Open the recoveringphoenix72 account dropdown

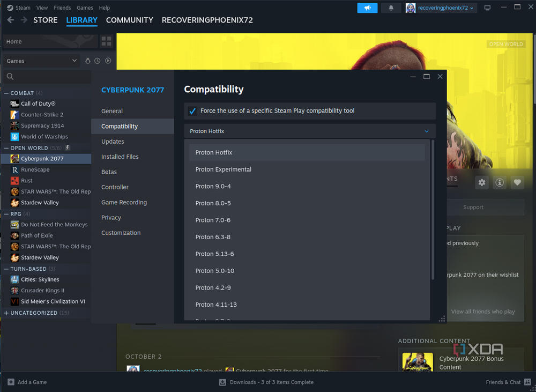(445, 8)
